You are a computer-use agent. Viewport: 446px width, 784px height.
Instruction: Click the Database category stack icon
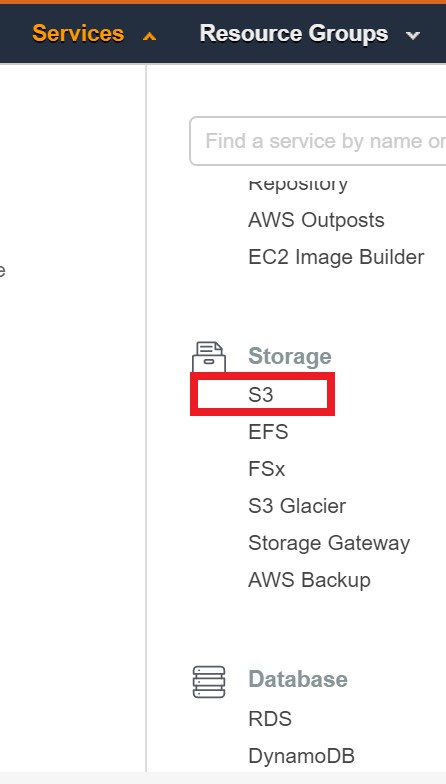[209, 682]
